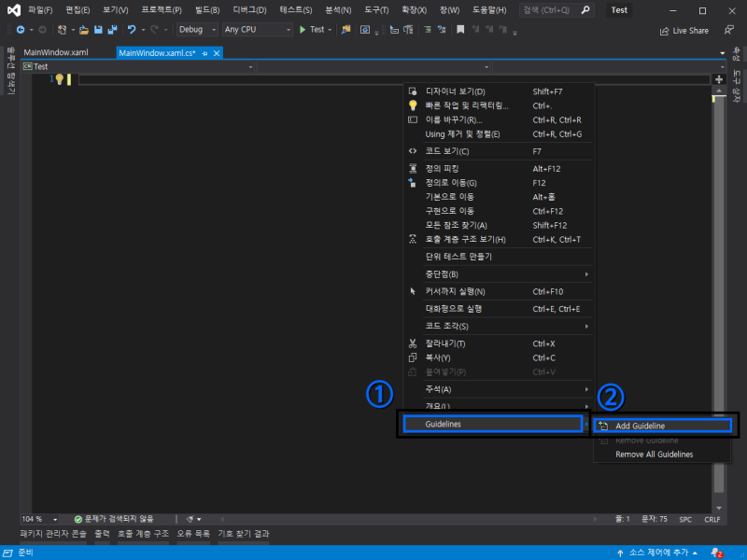
Task: Select 디자이너 보기(D) in context menu
Action: pyautogui.click(x=498, y=91)
